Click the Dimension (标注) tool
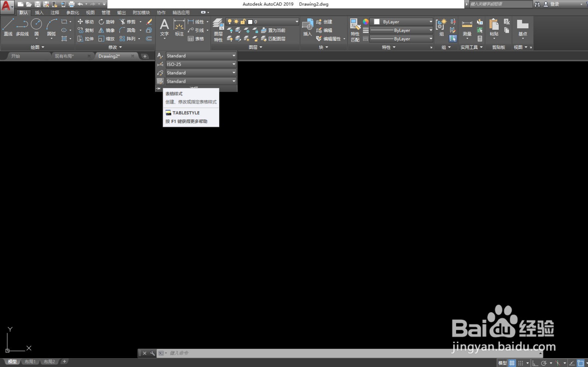The height and width of the screenshot is (367, 588). (x=179, y=27)
